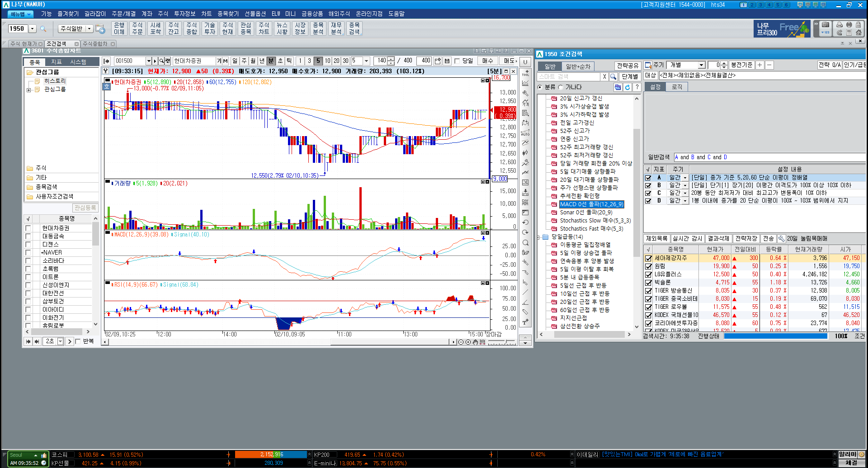Viewport: 868px width, 468px height.
Task: Open the minute interval 5 dropdown
Action: pos(366,61)
